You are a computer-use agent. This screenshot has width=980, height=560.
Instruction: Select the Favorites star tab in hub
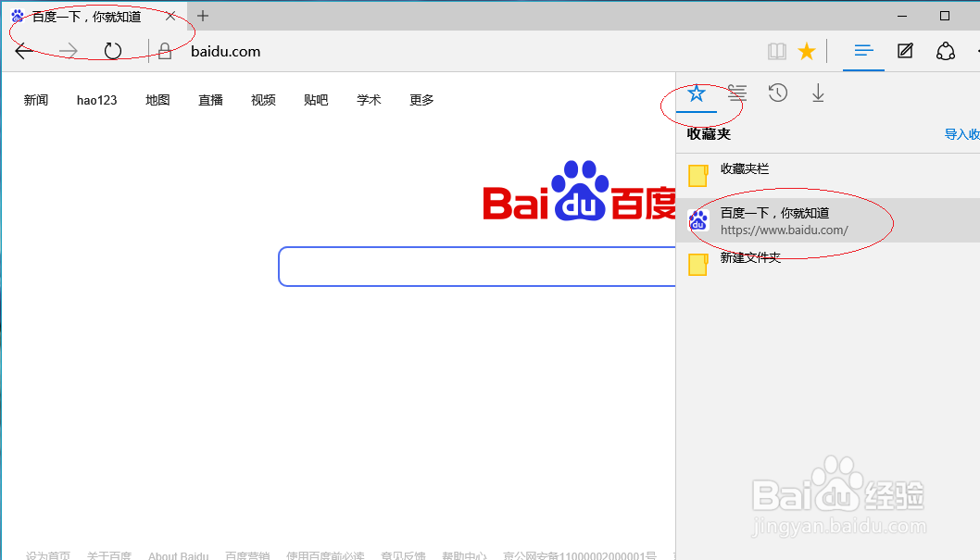[697, 93]
